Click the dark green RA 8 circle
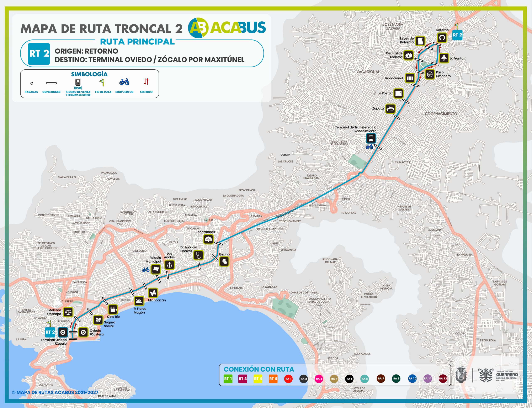The height and width of the screenshot is (408, 532). coord(396,379)
